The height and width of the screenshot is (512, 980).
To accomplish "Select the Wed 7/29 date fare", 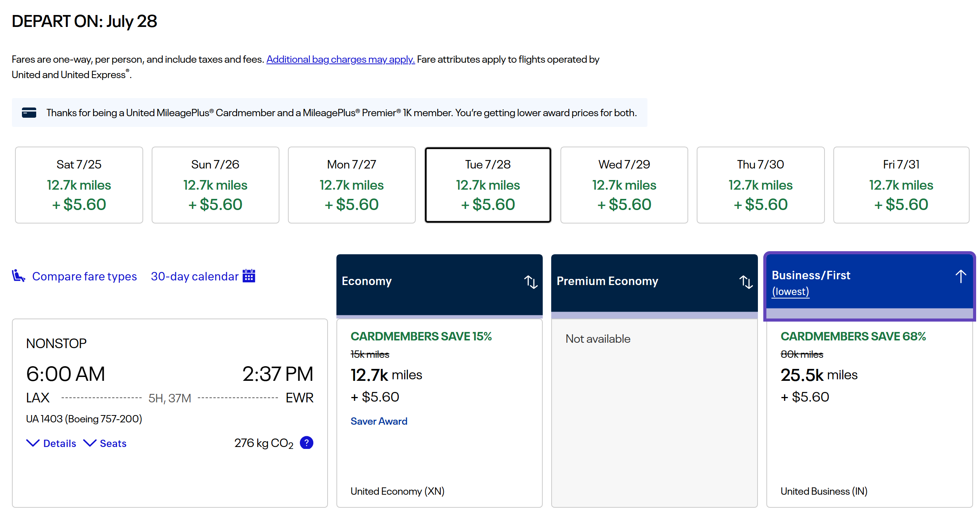I will click(624, 185).
